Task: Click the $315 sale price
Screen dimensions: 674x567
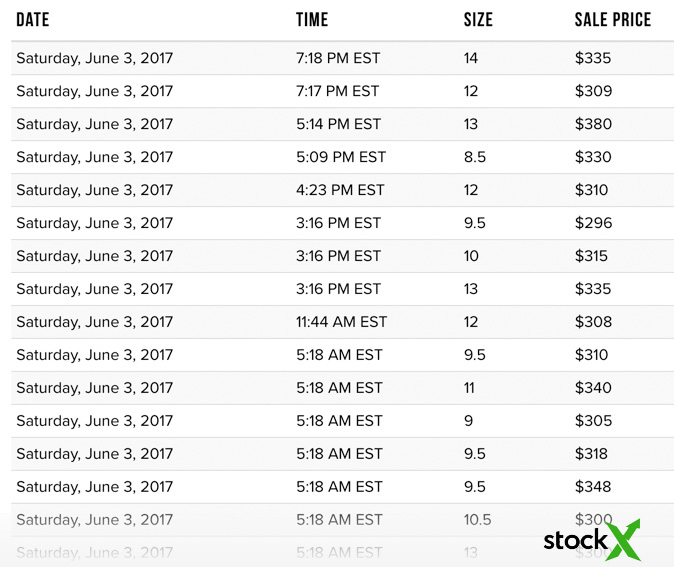Action: coord(591,256)
